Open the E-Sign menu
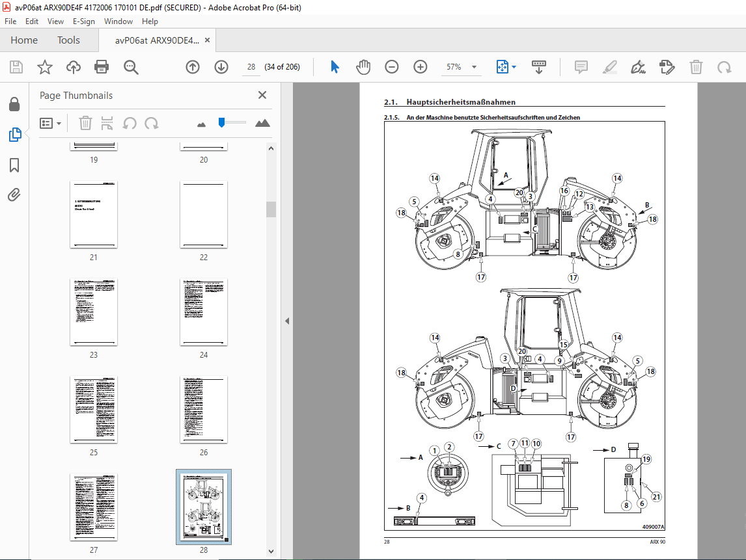 (x=84, y=21)
